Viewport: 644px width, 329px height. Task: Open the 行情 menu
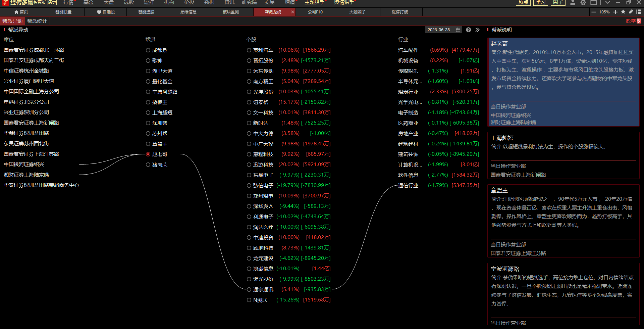(68, 2)
